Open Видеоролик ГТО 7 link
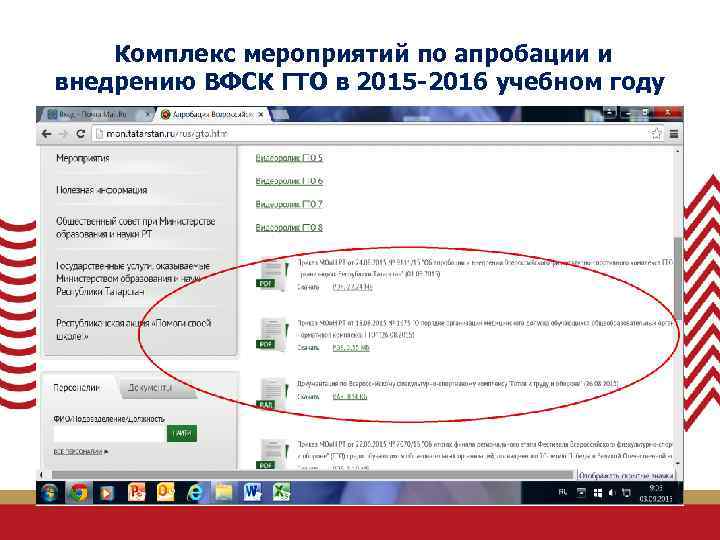The height and width of the screenshot is (540, 720). (x=289, y=204)
